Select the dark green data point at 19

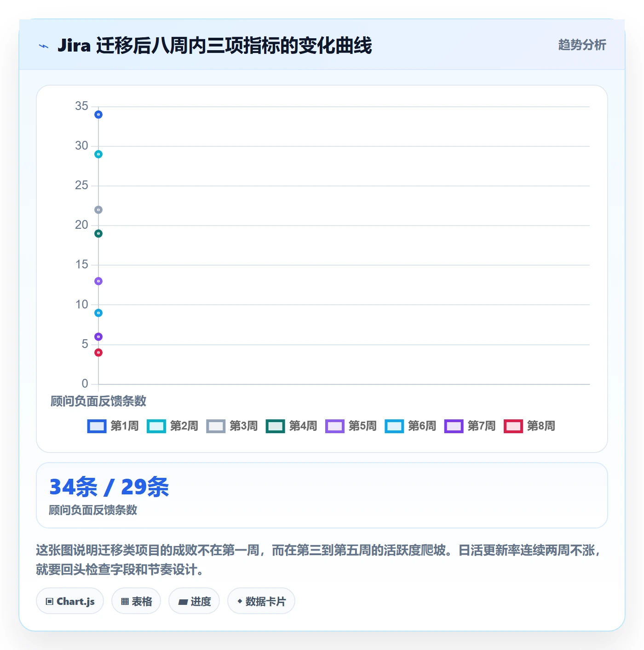[x=98, y=233]
